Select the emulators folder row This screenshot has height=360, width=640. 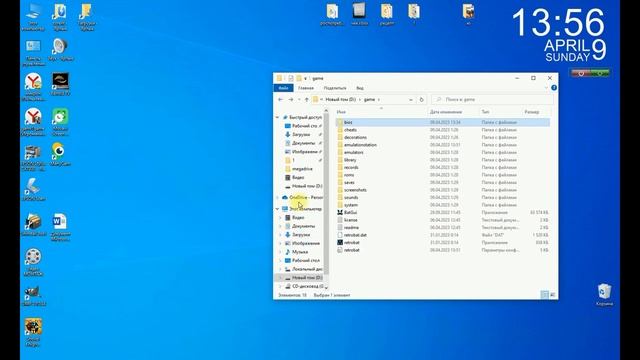pyautogui.click(x=353, y=153)
